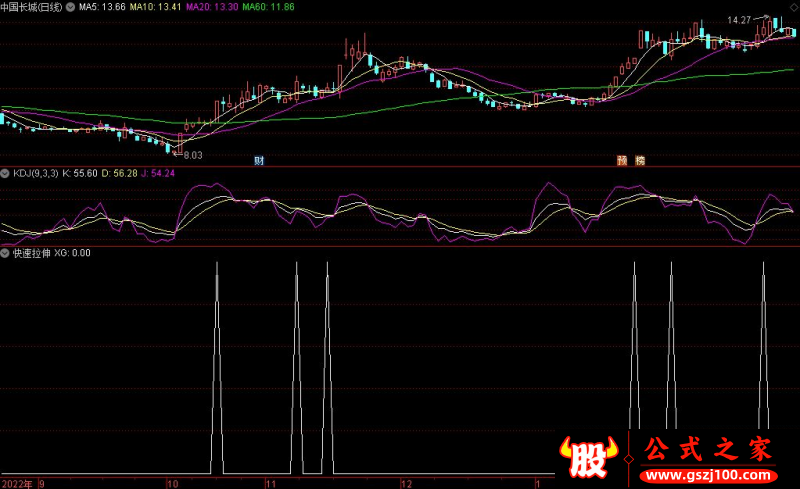The height and width of the screenshot is (489, 800).
Task: Click the 2022年 label on time axis
Action: click(x=17, y=482)
